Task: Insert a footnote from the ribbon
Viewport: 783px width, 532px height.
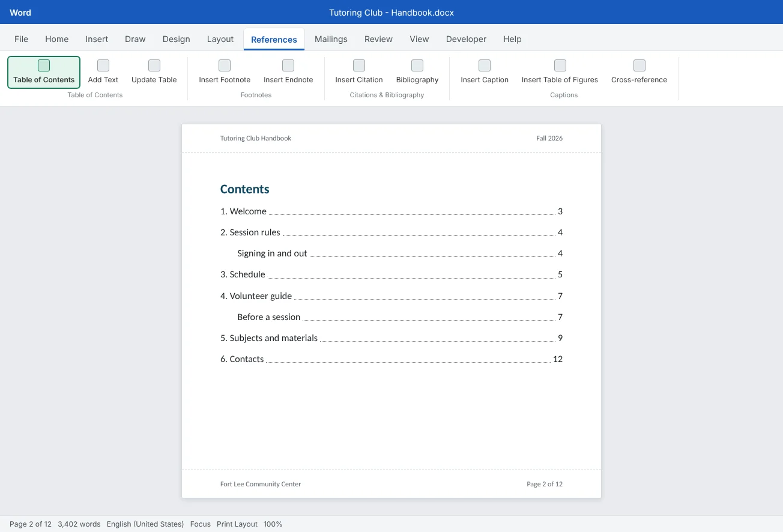Action: point(225,72)
